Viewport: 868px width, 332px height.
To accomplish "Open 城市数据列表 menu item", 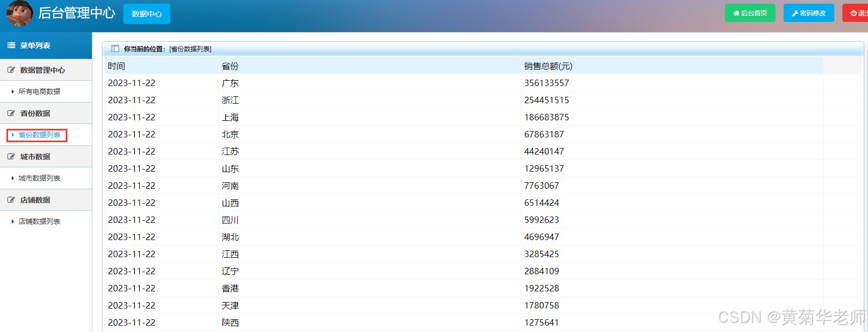I will 40,178.
